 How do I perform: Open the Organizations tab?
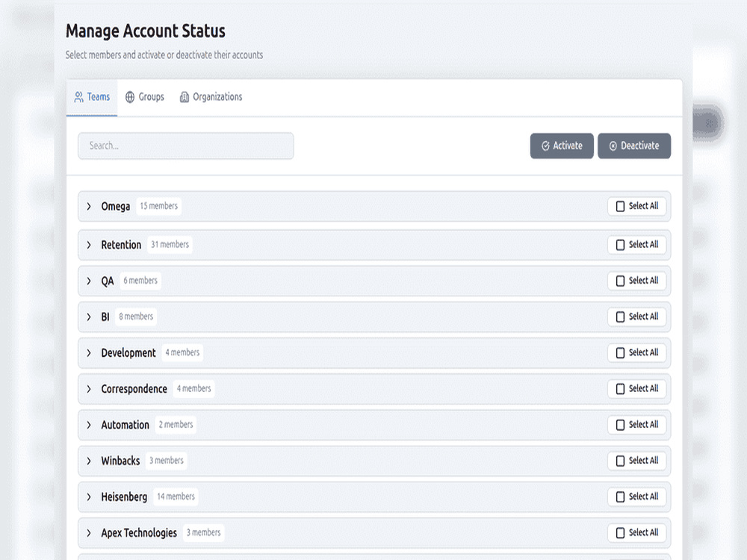pyautogui.click(x=211, y=97)
